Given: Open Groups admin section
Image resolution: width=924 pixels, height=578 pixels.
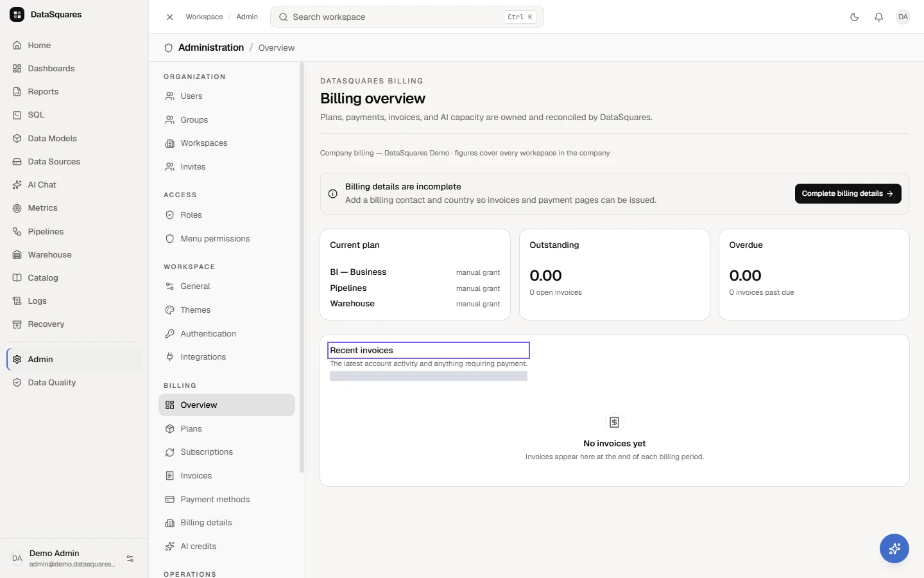Looking at the screenshot, I should coord(227,120).
